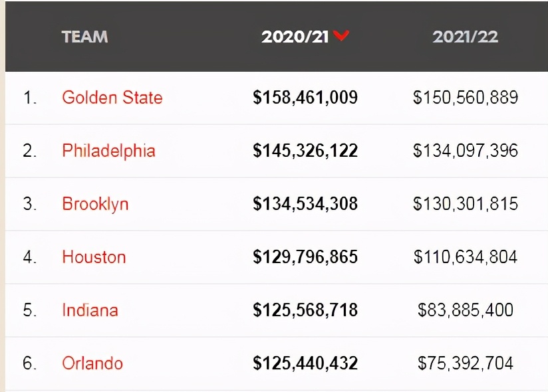Select Houston's $129,796,865 payroll value
Screen dimensions: 548x392
click(305, 257)
